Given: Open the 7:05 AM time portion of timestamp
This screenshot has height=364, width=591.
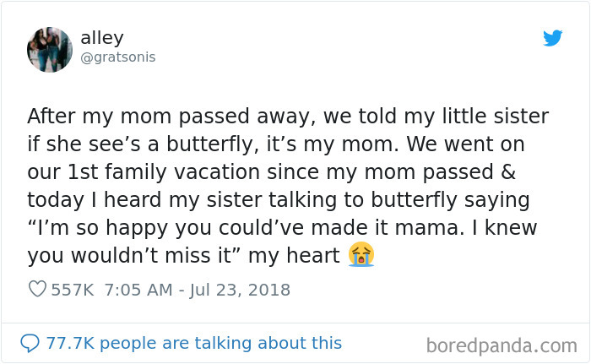Looking at the screenshot, I should (138, 290).
